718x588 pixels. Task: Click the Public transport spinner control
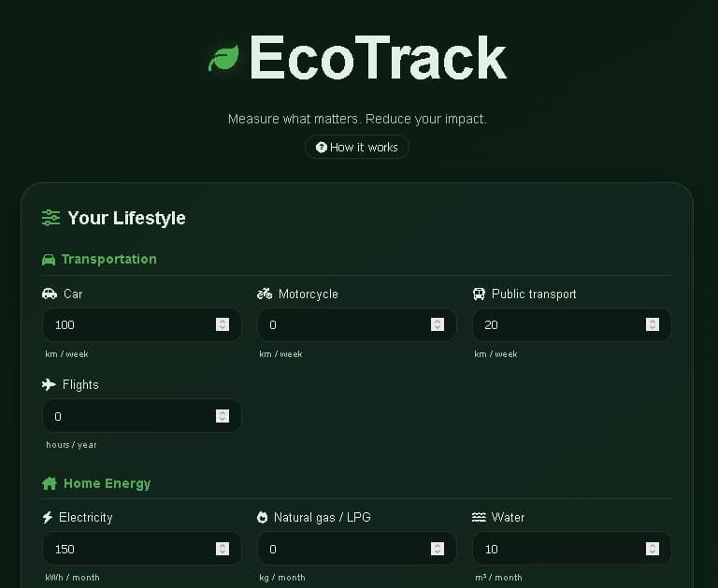coord(653,324)
